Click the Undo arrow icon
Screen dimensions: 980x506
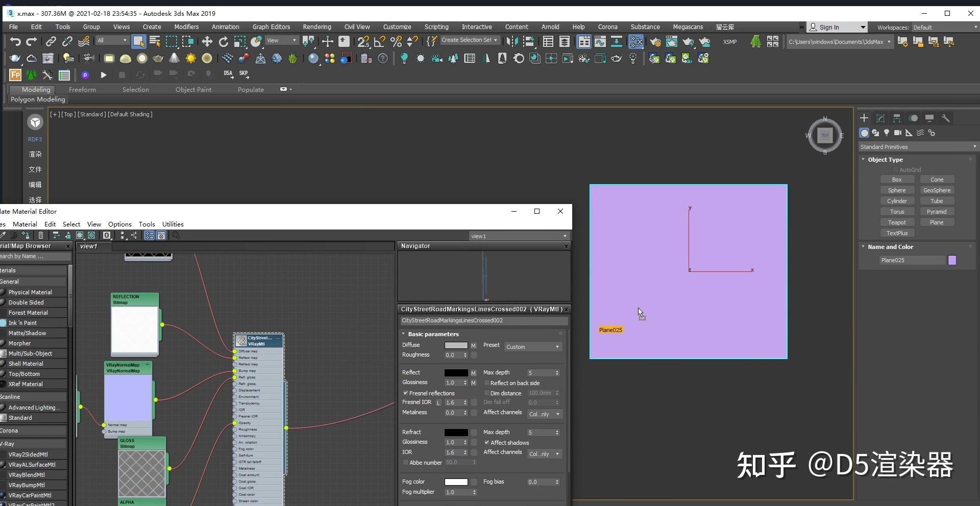15,42
